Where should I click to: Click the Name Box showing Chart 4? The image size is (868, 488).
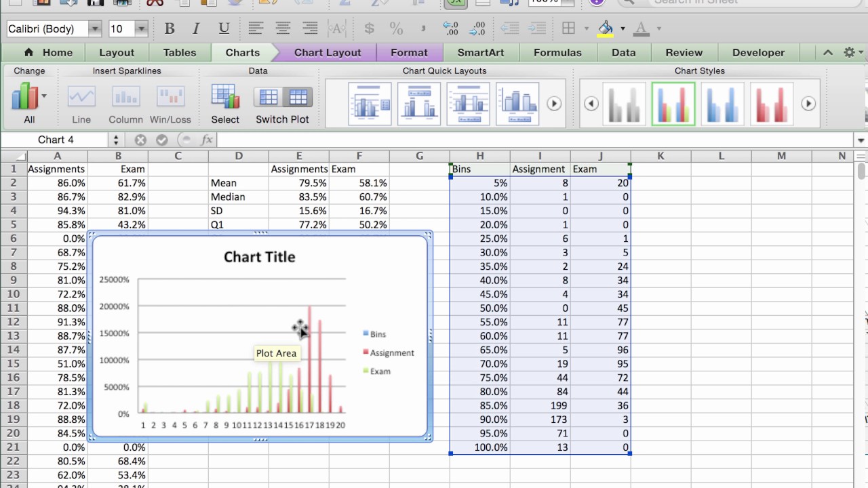coord(56,140)
